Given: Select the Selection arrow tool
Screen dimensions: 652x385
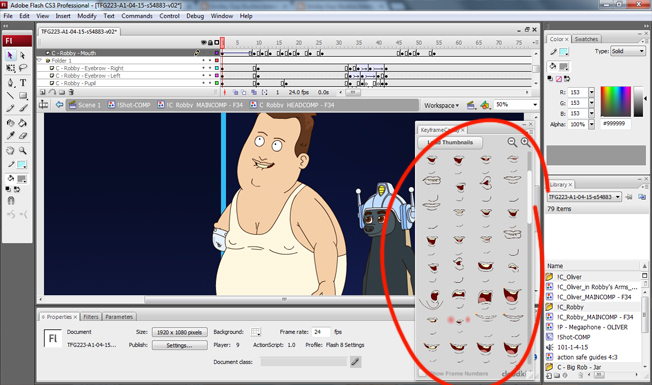Looking at the screenshot, I should pos(10,55).
